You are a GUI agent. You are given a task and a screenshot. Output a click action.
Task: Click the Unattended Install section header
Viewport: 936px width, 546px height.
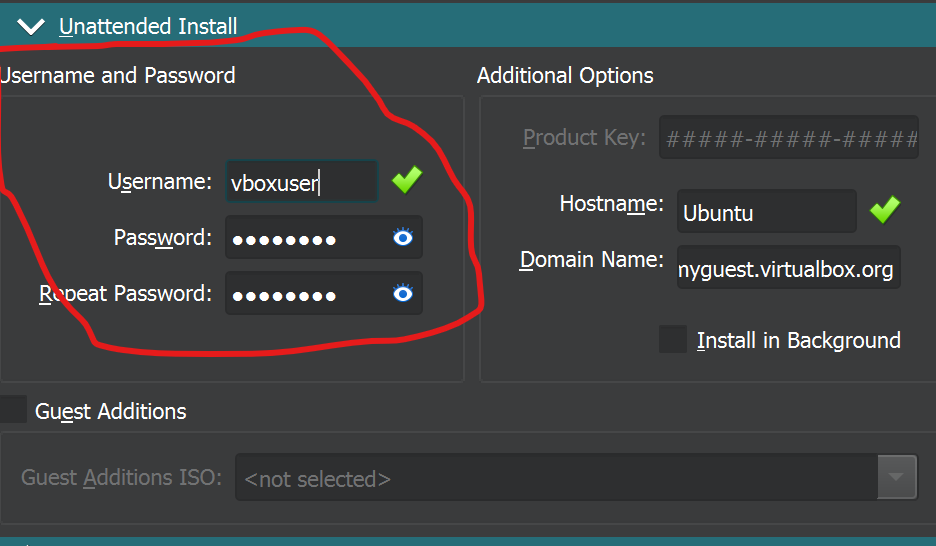pyautogui.click(x=468, y=26)
